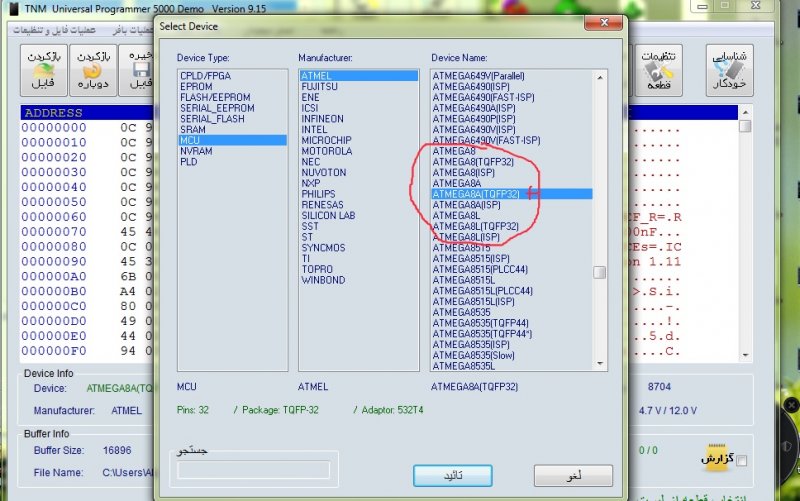Screen dimensions: 800x501
Task: Select ATMEL manufacturer
Action: [359, 76]
